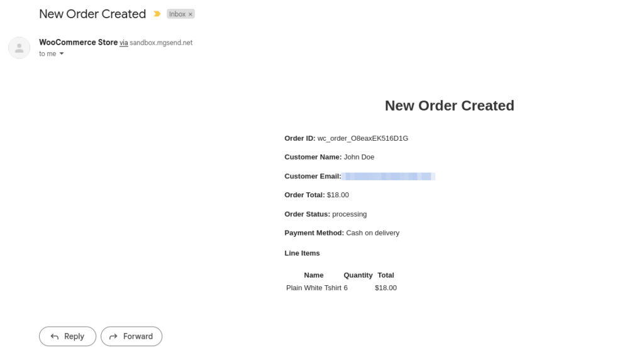Screen dimensions: 644x360
Task: Click the email subject at top
Action: (x=92, y=14)
